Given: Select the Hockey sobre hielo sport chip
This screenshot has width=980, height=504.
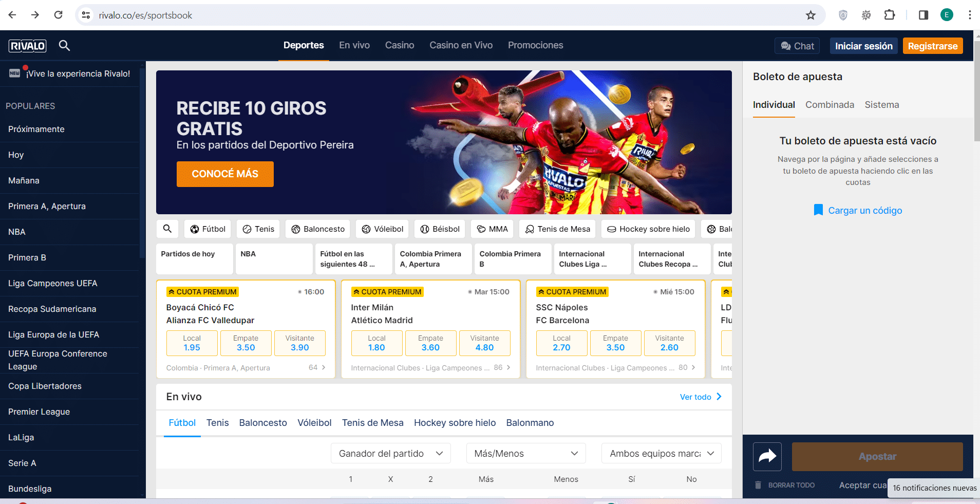Looking at the screenshot, I should point(648,229).
